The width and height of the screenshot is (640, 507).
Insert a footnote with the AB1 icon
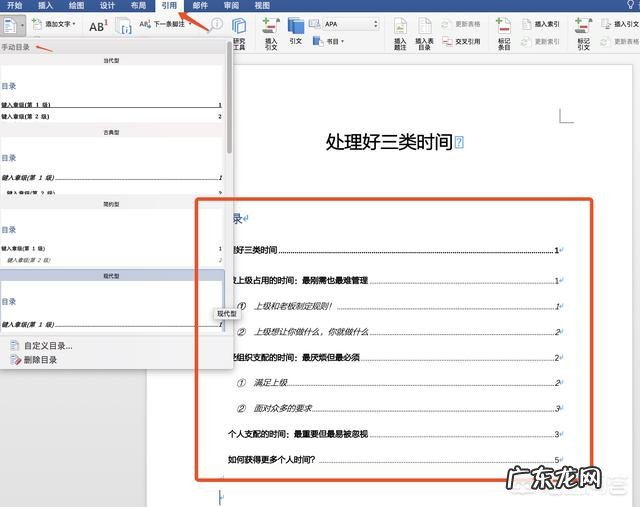(98, 26)
